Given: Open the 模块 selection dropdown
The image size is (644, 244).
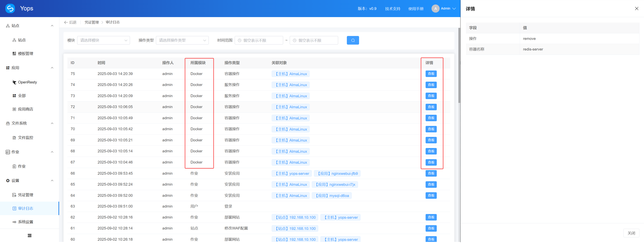Looking at the screenshot, I should [104, 40].
